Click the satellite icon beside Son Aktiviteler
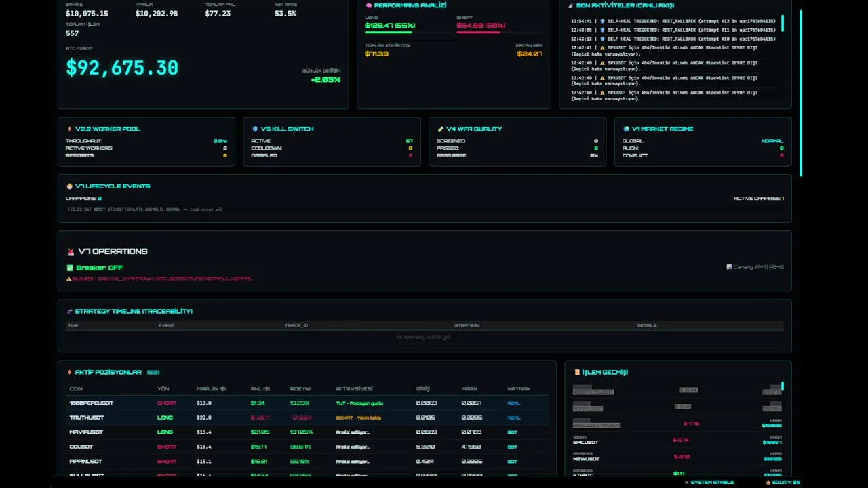Viewport: 868px width, 488px height. tap(571, 5)
